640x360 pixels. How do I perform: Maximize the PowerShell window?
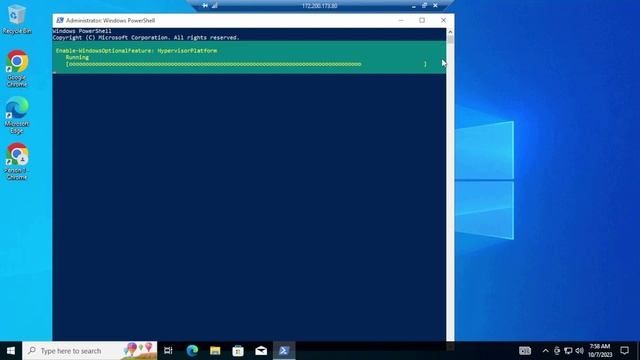click(x=422, y=20)
